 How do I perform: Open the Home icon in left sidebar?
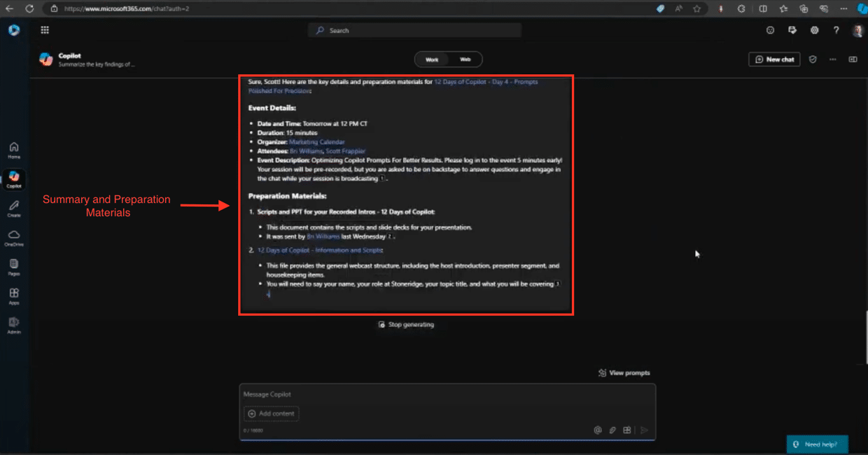[x=14, y=149]
